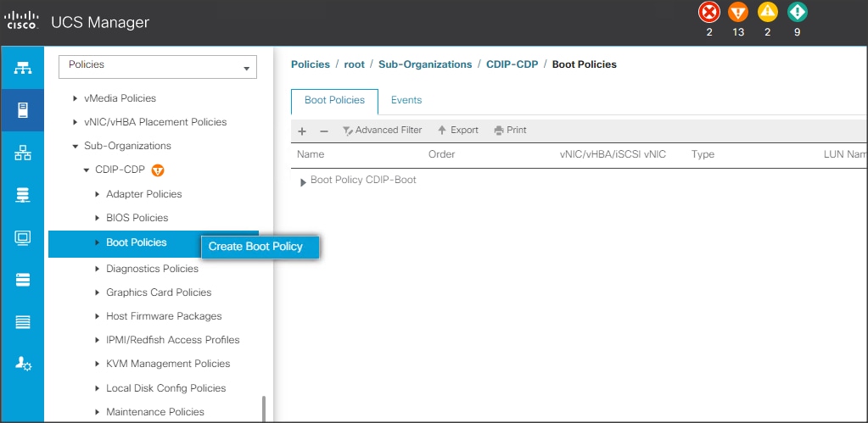This screenshot has height=423, width=868.
Task: Expand Boot Policy CDIP-Boot row
Action: (304, 182)
